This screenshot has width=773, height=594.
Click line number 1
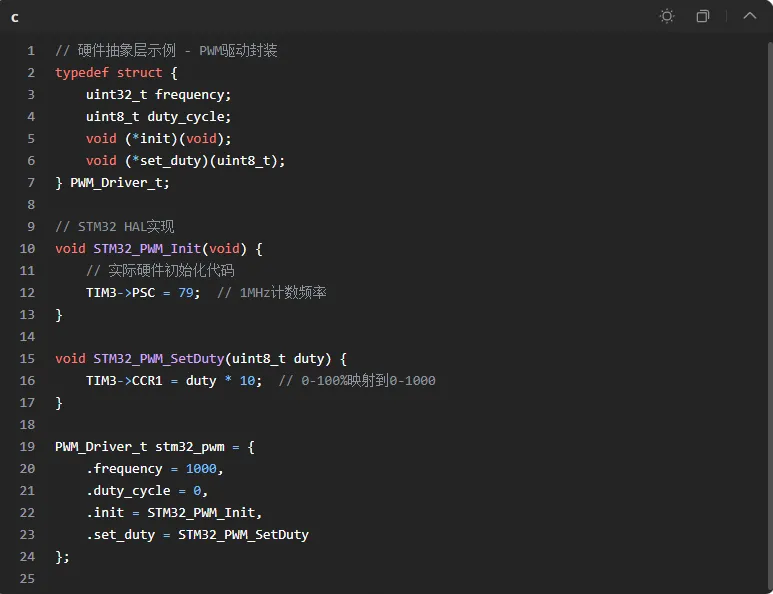(31, 51)
